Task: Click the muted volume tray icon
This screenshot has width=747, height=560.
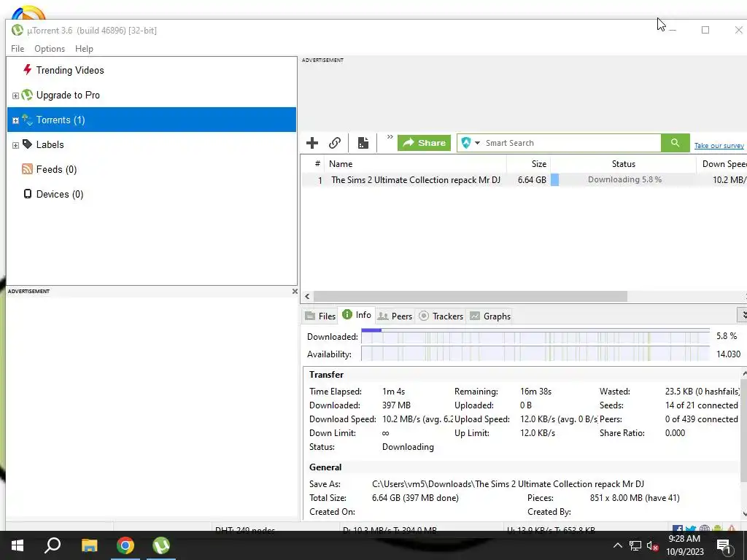Action: 653,545
